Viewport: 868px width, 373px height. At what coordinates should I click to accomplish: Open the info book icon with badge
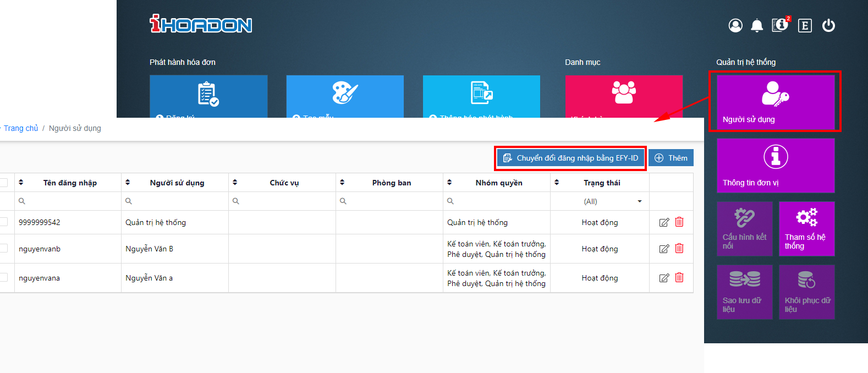[781, 24]
